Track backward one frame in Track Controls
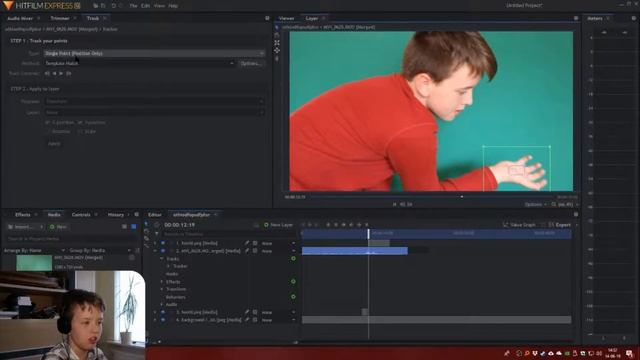The image size is (640, 360). (x=54, y=73)
